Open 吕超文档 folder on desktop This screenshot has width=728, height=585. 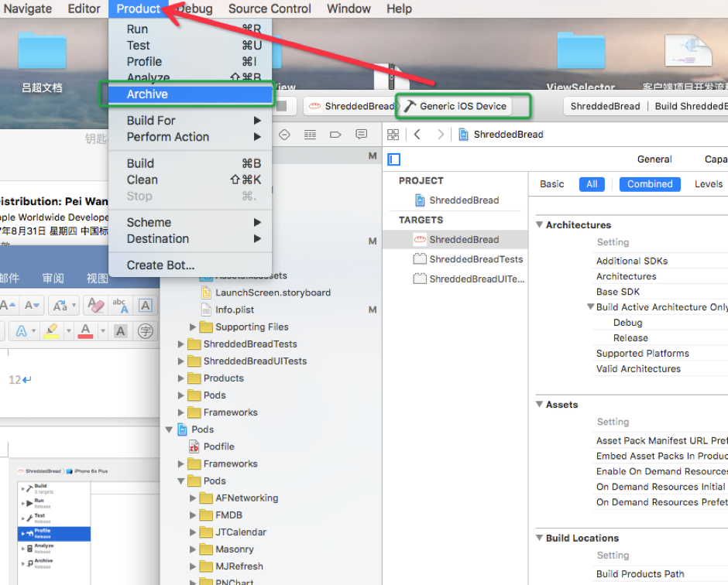coord(42,62)
